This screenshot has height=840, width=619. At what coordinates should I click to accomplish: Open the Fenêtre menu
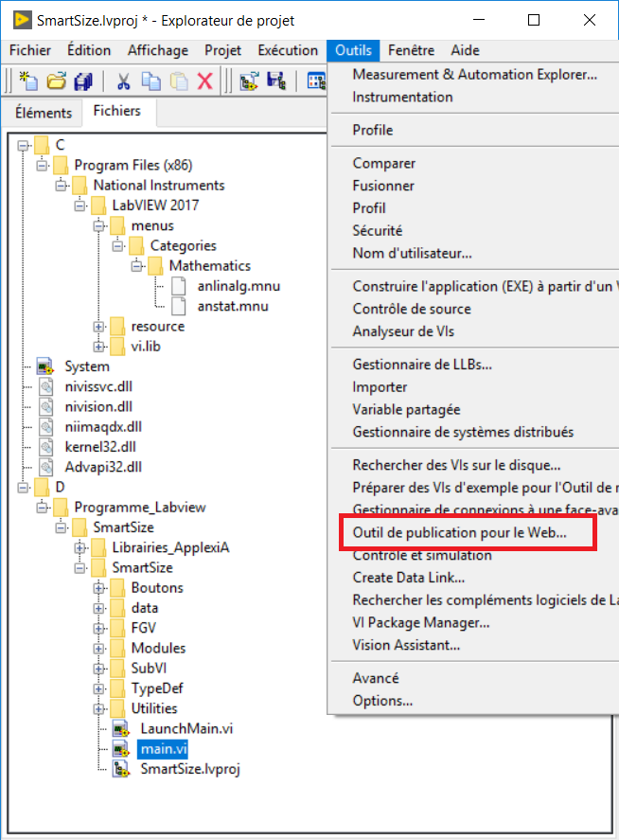point(411,50)
